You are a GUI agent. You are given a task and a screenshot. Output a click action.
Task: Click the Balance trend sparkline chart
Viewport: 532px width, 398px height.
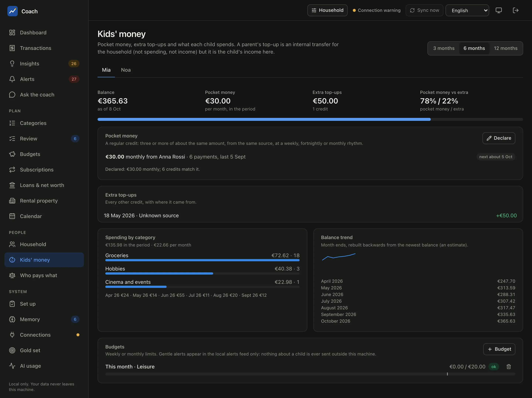(x=339, y=257)
